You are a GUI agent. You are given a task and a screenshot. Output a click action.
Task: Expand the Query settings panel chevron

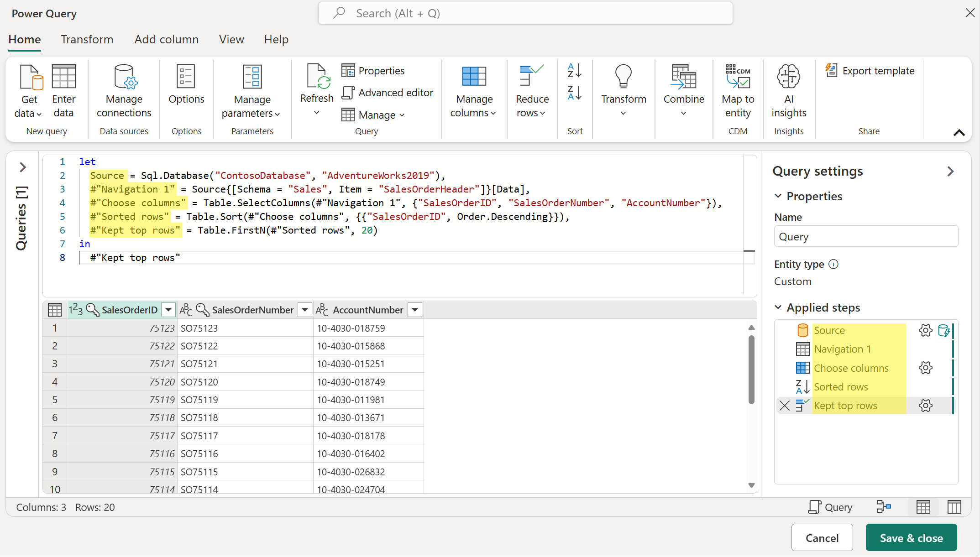click(950, 171)
